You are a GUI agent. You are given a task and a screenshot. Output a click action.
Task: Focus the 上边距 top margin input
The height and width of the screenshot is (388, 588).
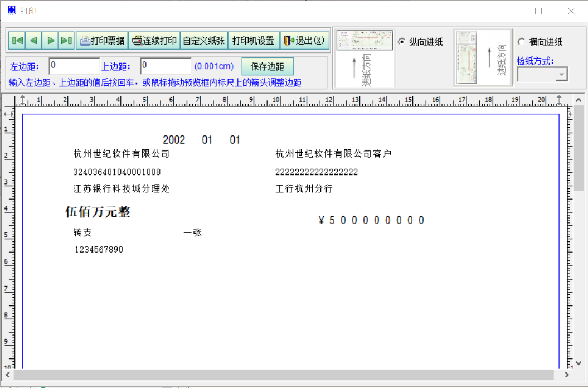(166, 66)
